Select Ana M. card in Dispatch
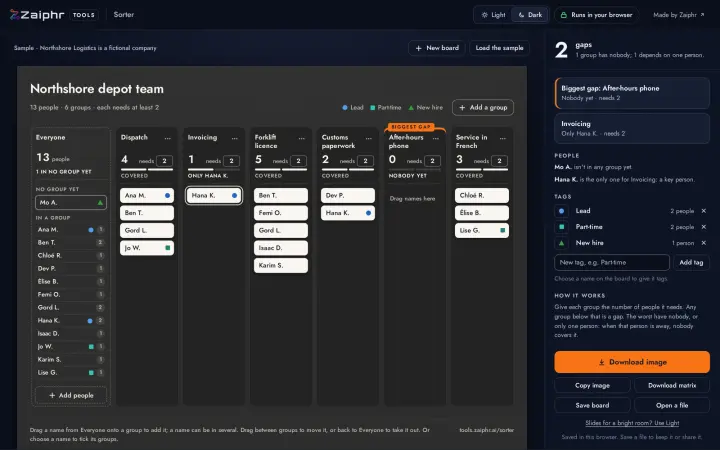Image resolution: width=720 pixels, height=450 pixels. coord(147,195)
